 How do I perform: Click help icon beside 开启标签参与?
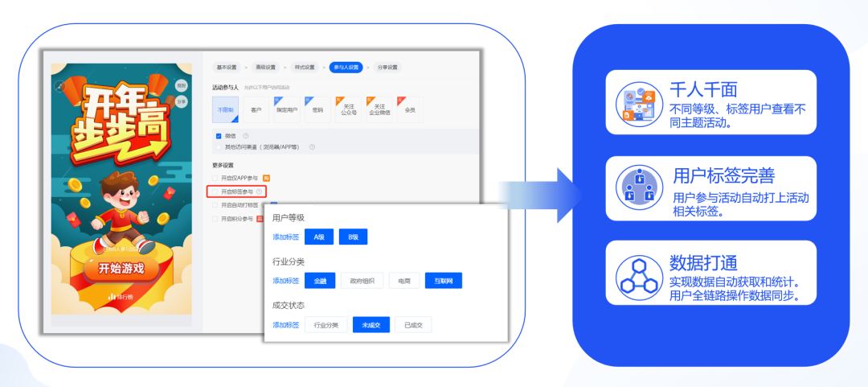(259, 191)
